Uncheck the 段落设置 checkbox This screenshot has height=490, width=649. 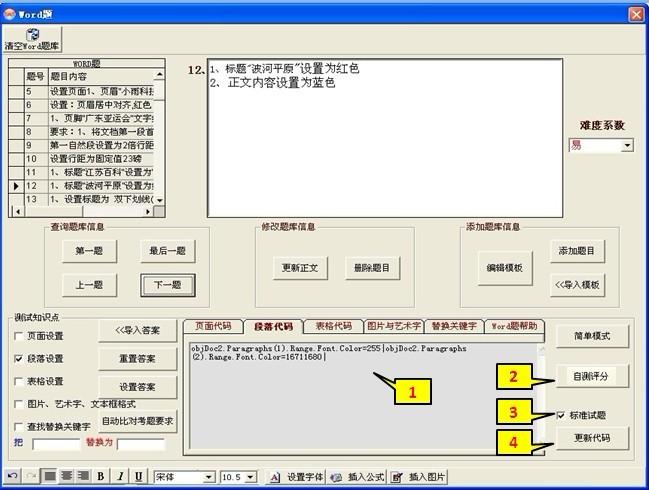point(18,358)
